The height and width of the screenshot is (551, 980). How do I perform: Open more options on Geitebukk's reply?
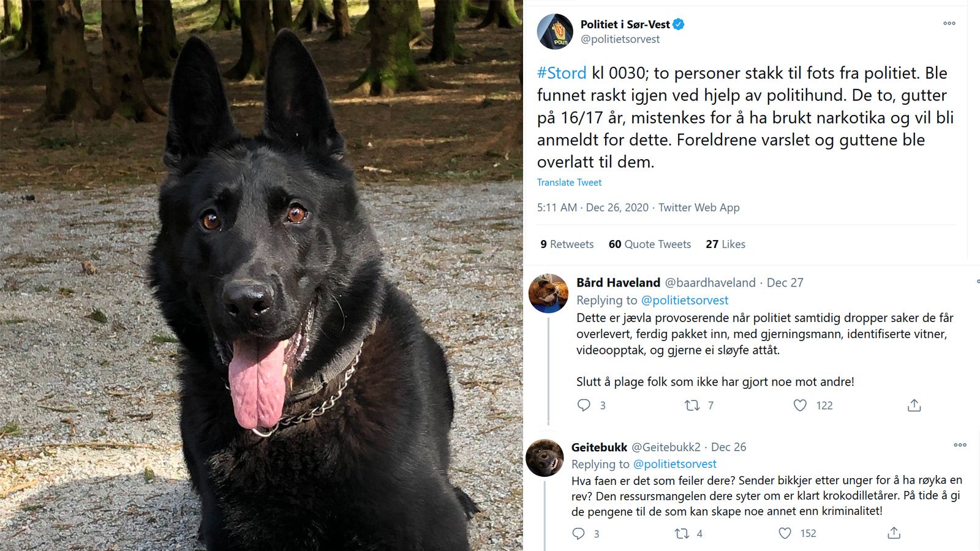coord(960,445)
